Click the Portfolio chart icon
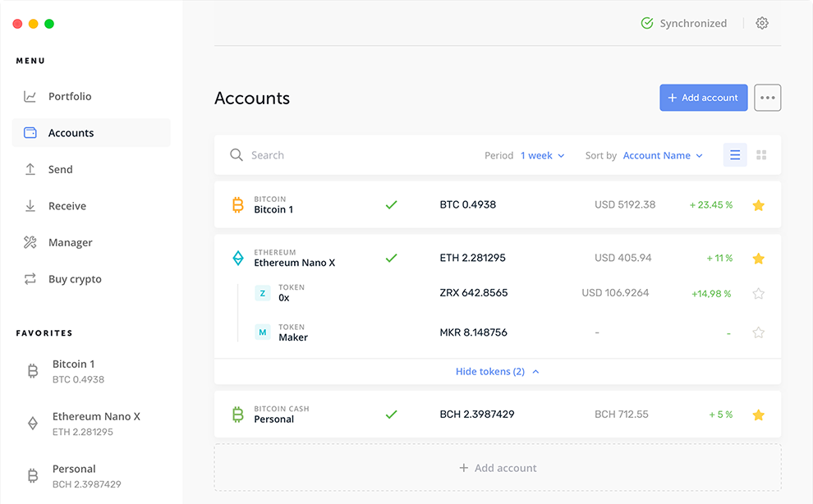Viewport: 813px width, 504px height. 30,96
